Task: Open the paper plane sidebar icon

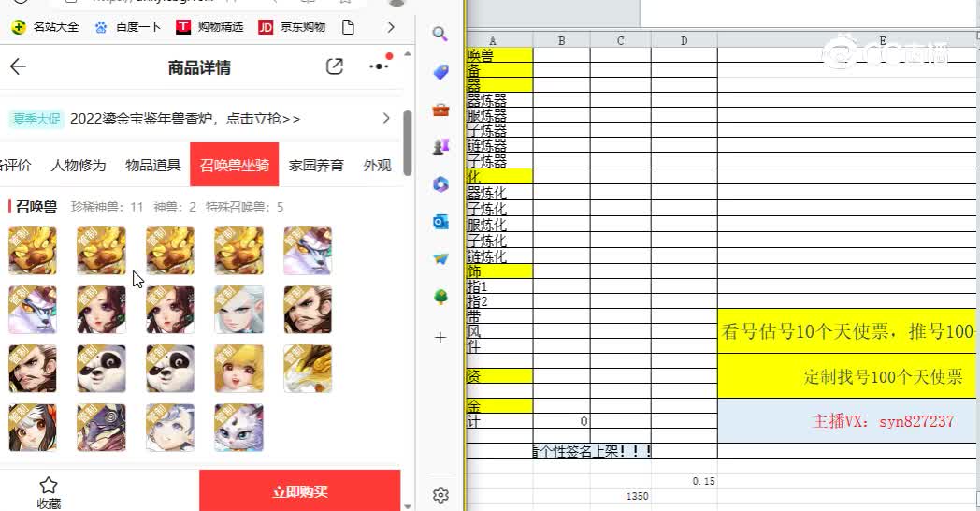Action: point(440,258)
